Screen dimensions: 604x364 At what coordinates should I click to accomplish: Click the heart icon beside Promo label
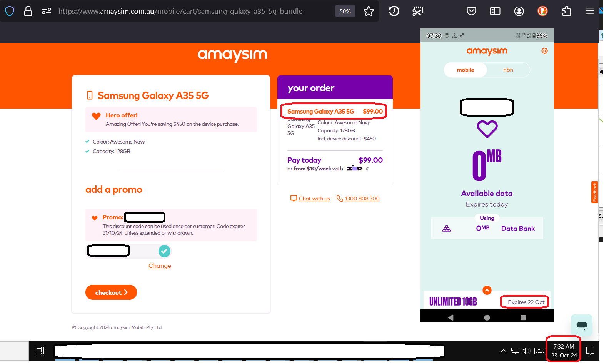(x=95, y=218)
